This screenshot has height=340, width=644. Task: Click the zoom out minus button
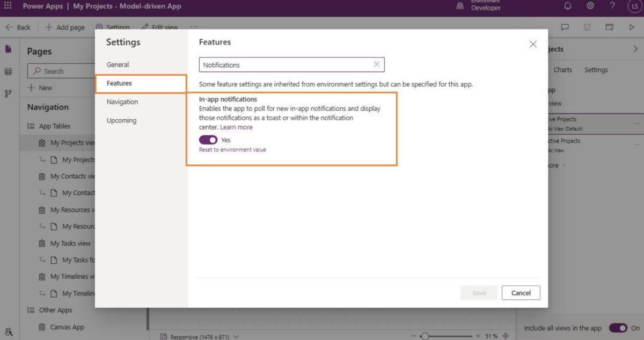414,336
